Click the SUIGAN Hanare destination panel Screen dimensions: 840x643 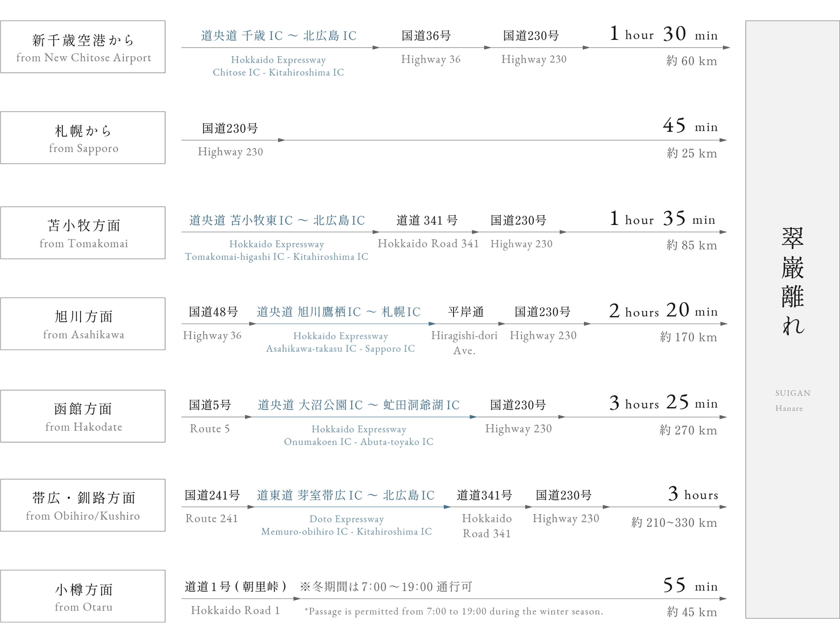click(x=793, y=319)
